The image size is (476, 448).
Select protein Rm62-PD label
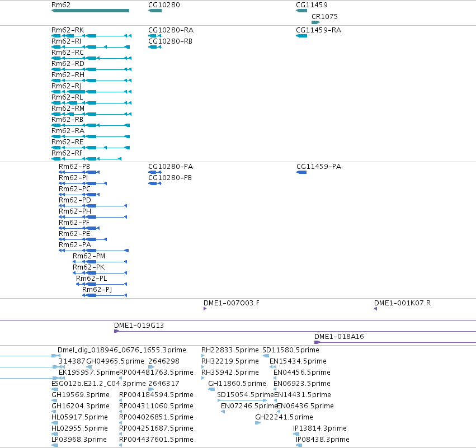(x=75, y=200)
